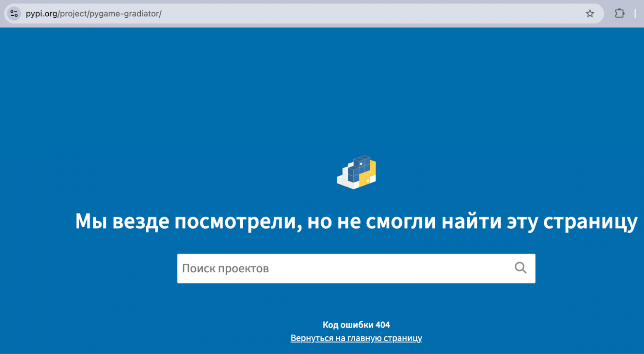Click the search icon inside the search bar
The height and width of the screenshot is (354, 644).
pyautogui.click(x=520, y=268)
